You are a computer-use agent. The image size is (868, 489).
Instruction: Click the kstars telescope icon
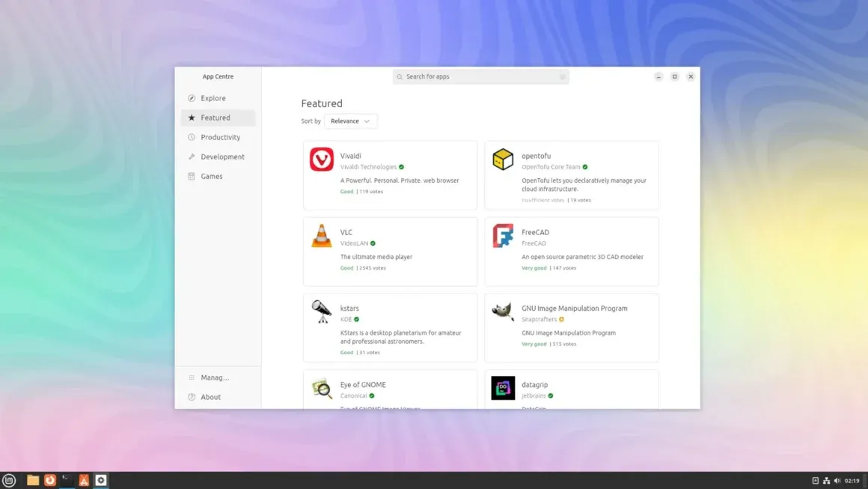tap(322, 312)
